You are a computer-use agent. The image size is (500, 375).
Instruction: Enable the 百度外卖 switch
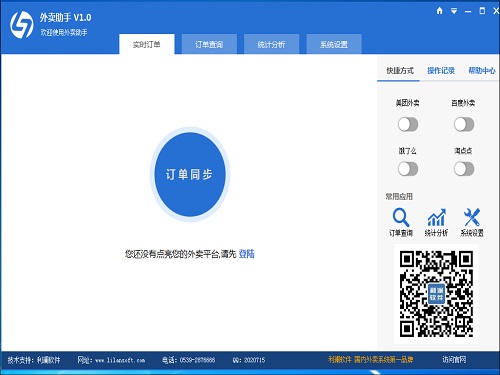(464, 125)
